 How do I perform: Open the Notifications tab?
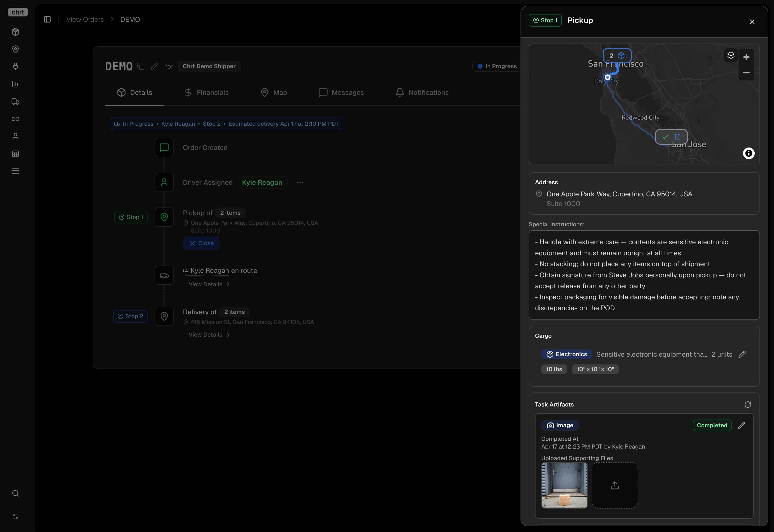[x=428, y=92]
